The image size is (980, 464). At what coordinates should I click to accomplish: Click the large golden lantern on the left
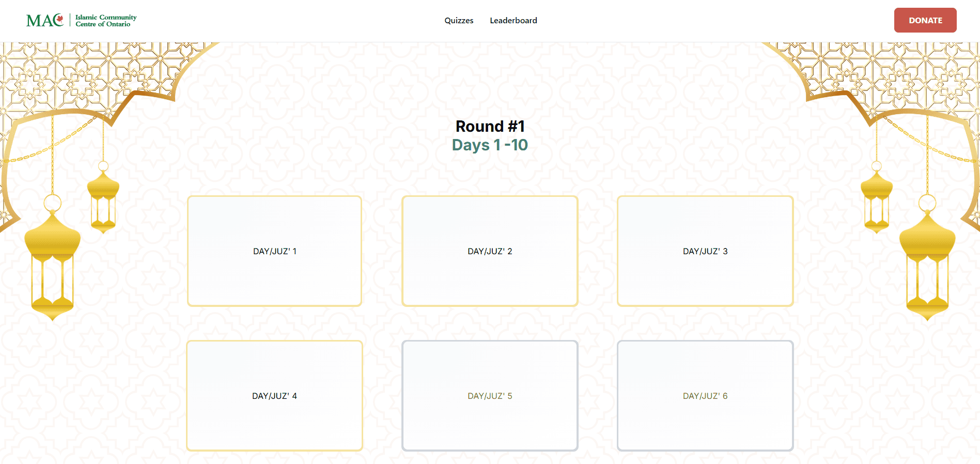coord(52,257)
